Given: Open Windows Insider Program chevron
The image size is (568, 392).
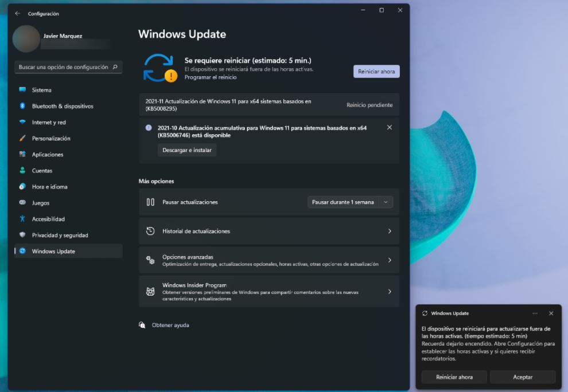Looking at the screenshot, I should [390, 291].
